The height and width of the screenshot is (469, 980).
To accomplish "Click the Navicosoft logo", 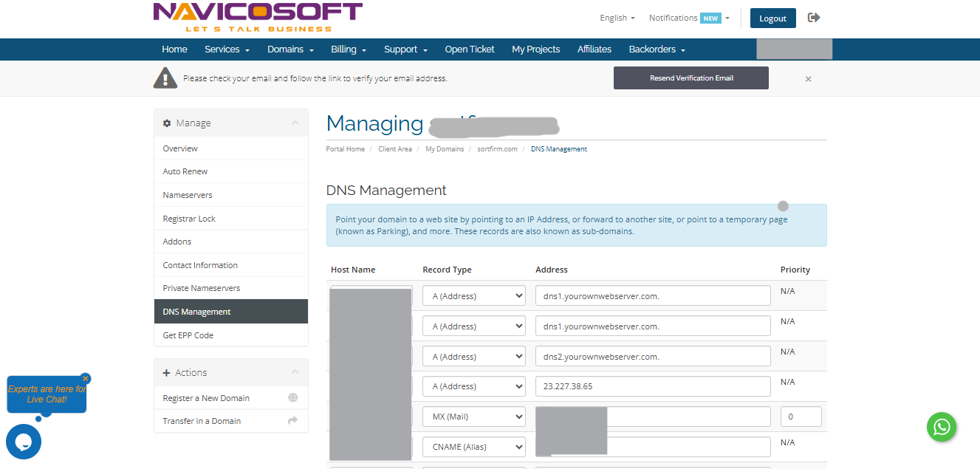I will coord(258,18).
